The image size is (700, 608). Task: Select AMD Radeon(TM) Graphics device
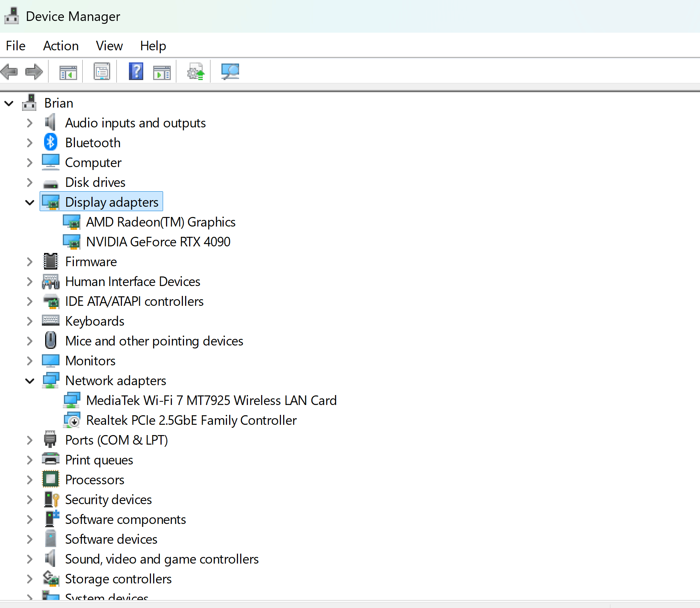(x=161, y=222)
